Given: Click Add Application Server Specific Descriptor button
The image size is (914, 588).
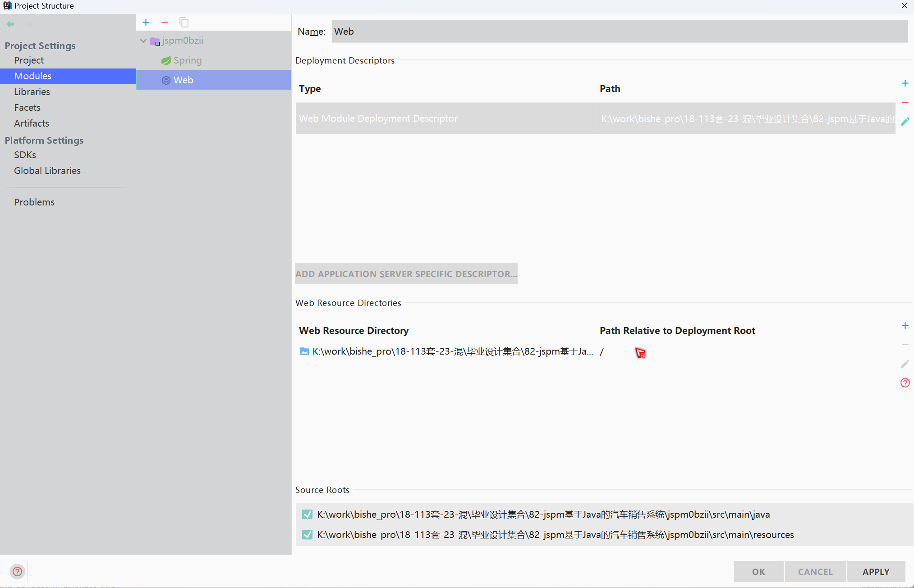Looking at the screenshot, I should [406, 274].
